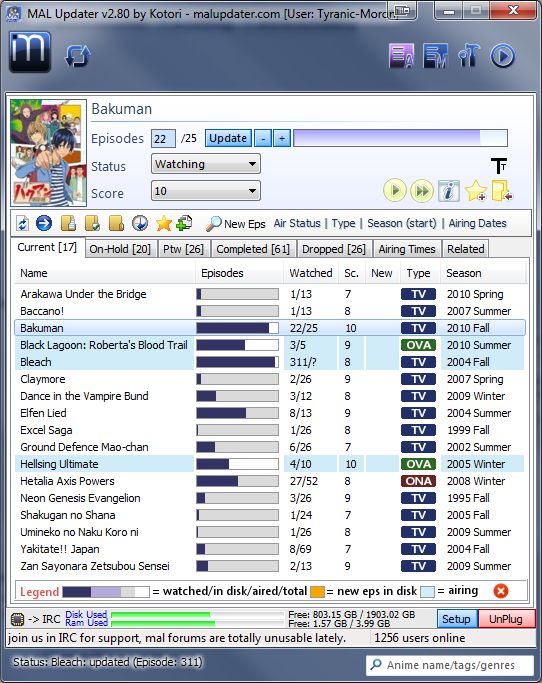
Task: Play next episode yellow play icon
Action: coord(395,191)
